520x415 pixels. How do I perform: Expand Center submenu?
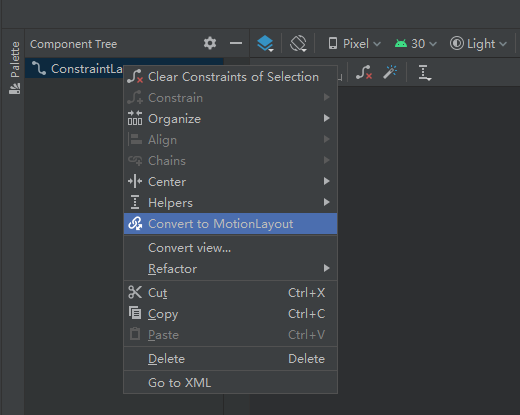(230, 182)
